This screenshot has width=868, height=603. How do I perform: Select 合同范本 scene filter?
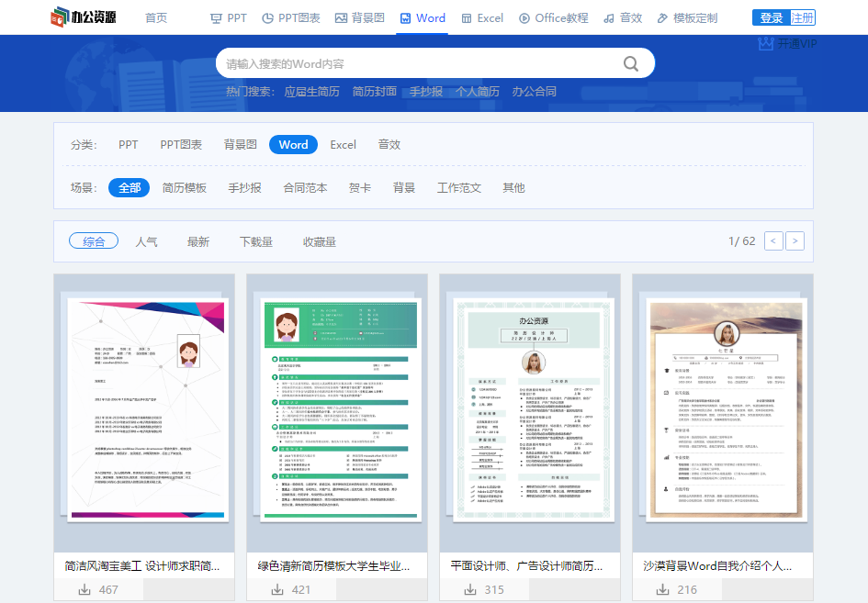tap(305, 187)
